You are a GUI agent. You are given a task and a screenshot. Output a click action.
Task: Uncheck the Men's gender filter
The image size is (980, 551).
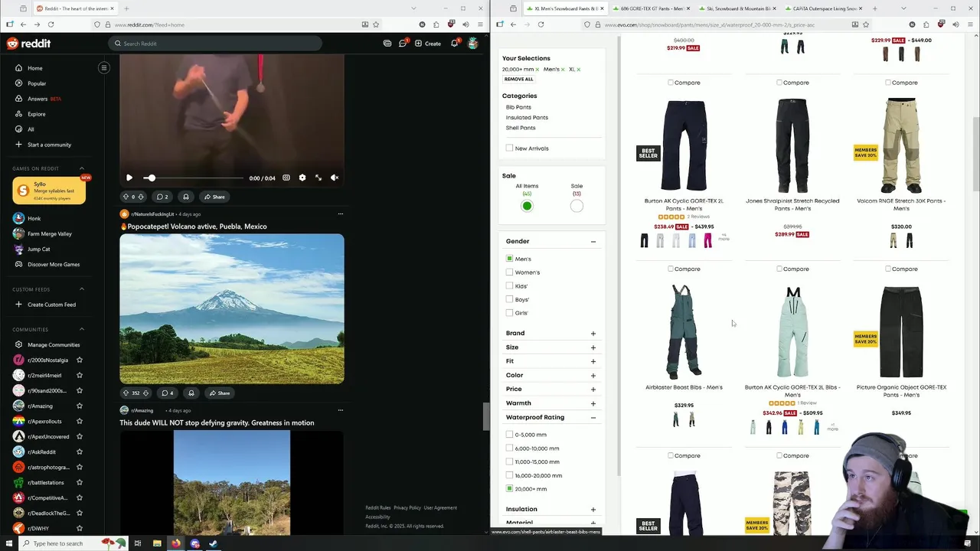point(510,259)
